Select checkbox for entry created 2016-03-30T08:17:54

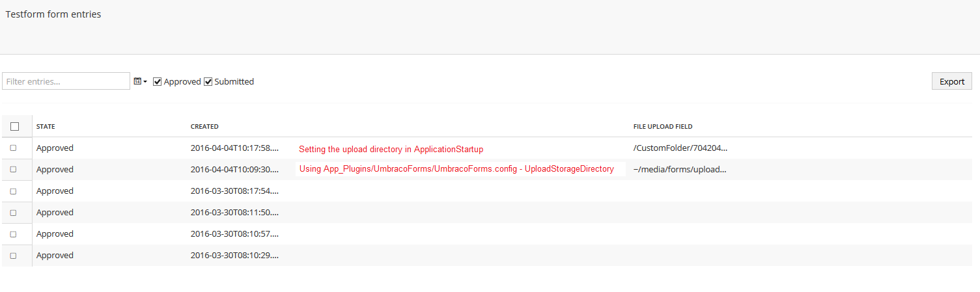13,191
